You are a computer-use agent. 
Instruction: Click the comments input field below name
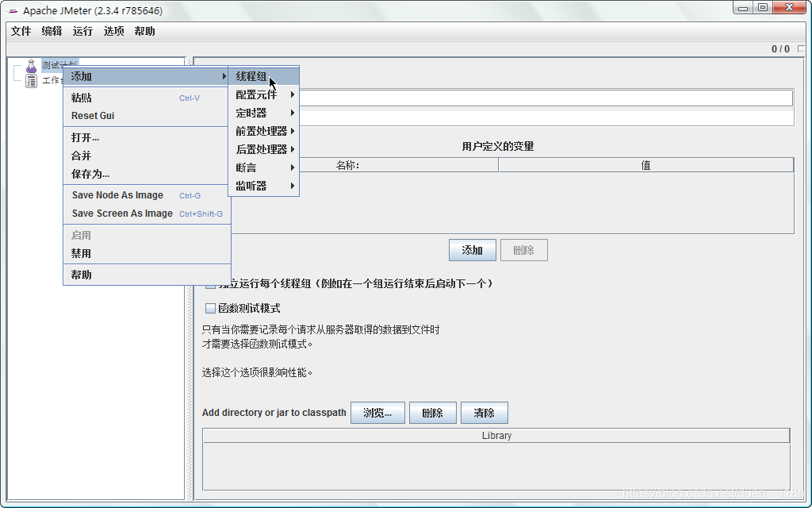(546, 118)
